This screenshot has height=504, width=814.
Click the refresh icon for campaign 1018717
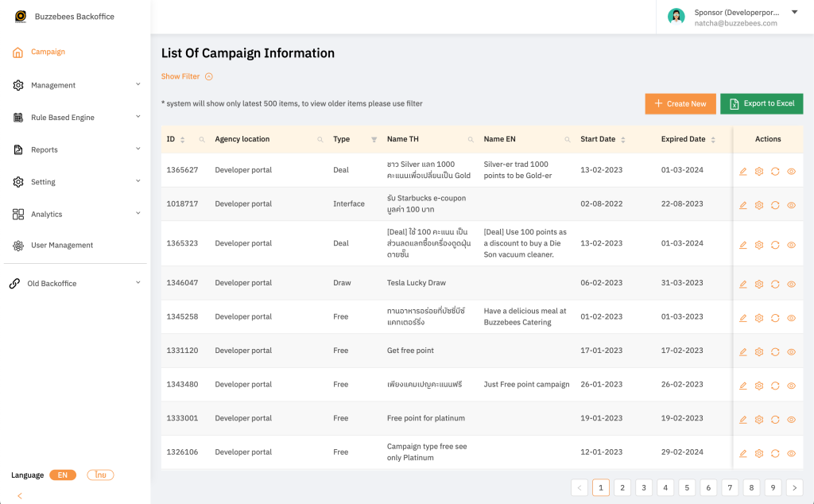click(x=775, y=204)
